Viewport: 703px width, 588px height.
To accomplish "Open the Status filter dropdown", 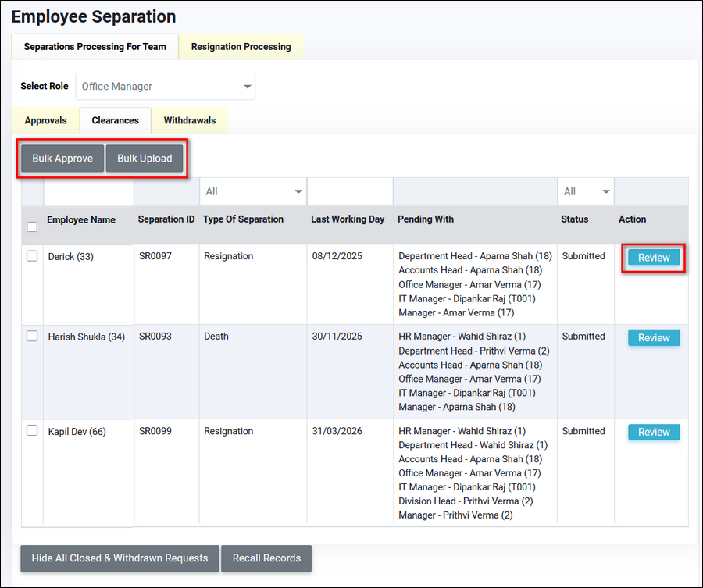I will click(x=586, y=191).
